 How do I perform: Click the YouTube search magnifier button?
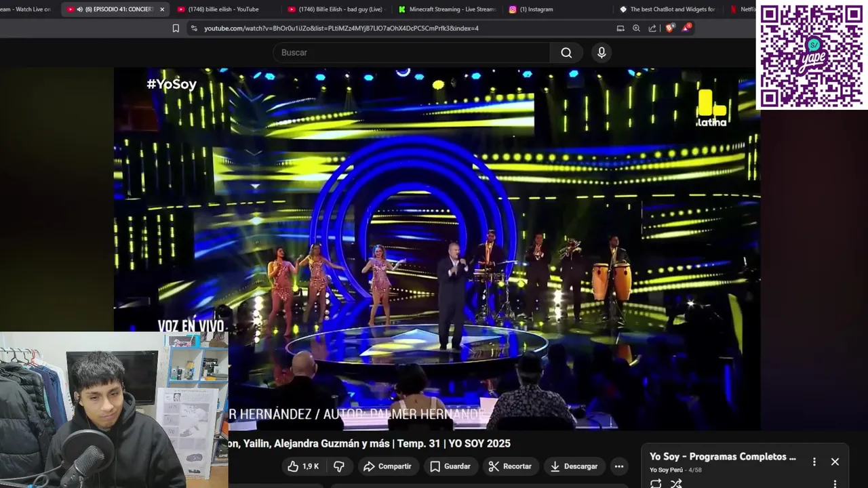[x=566, y=53]
